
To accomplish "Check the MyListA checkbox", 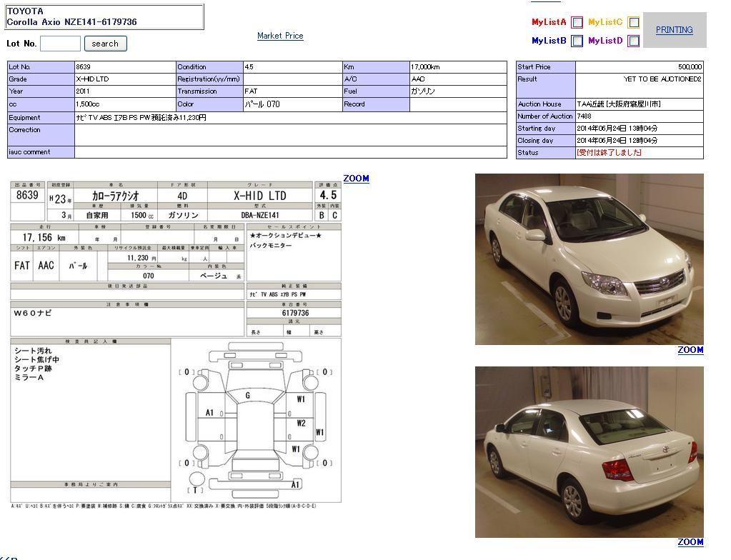I will click(x=577, y=22).
